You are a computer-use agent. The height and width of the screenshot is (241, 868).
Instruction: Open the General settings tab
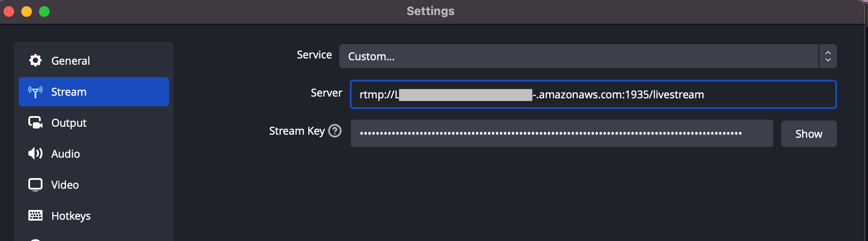coord(94,61)
